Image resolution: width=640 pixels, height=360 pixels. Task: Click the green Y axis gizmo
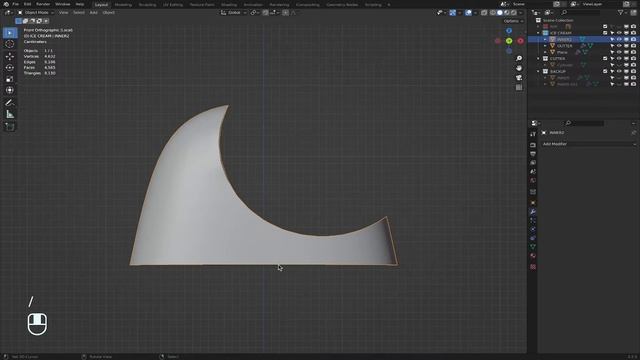click(509, 41)
